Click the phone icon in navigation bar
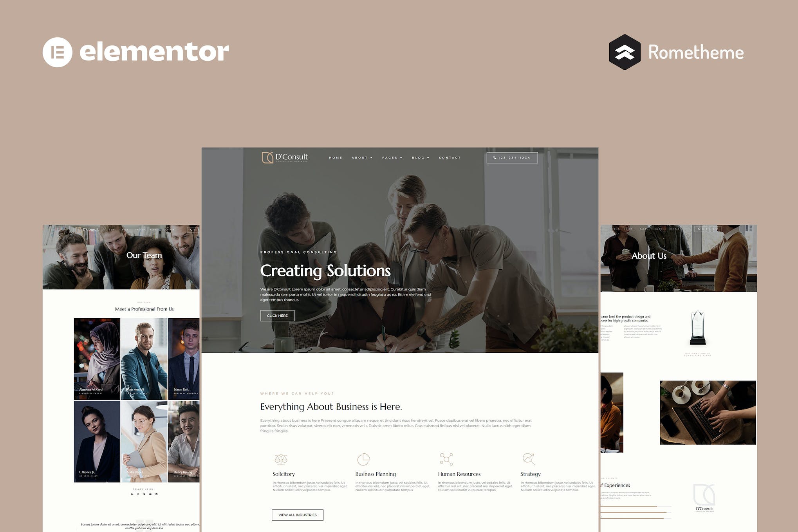Viewport: 798px width, 532px height. pyautogui.click(x=494, y=157)
